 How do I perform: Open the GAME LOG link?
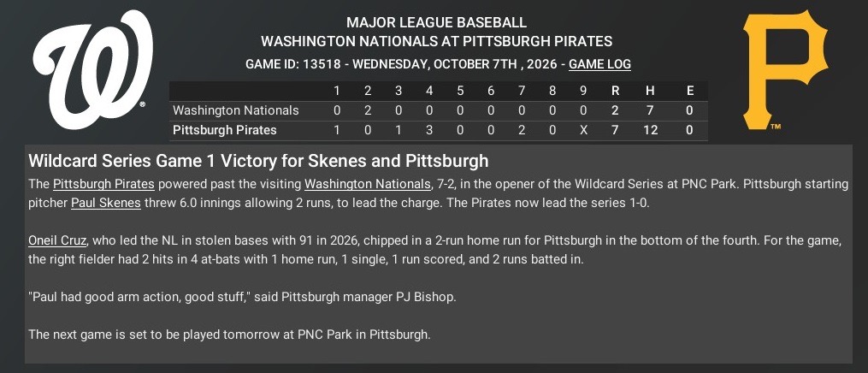point(599,64)
